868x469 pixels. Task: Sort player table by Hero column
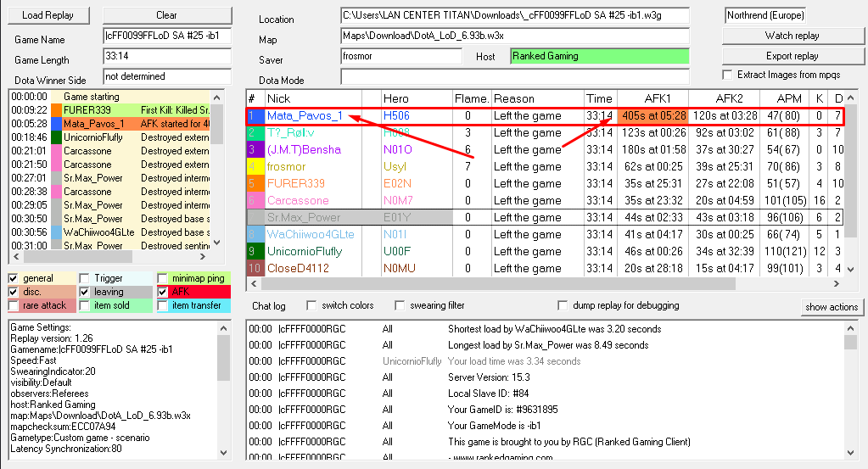point(417,98)
